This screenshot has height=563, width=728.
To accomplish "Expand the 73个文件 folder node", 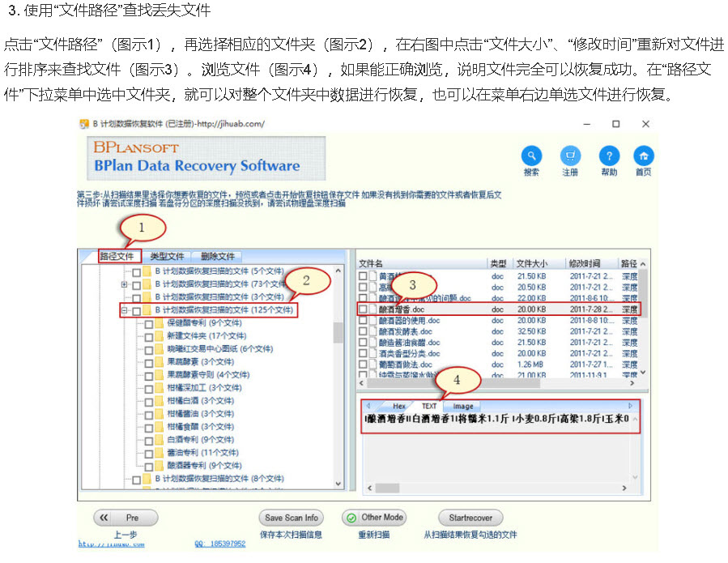I will pos(124,284).
